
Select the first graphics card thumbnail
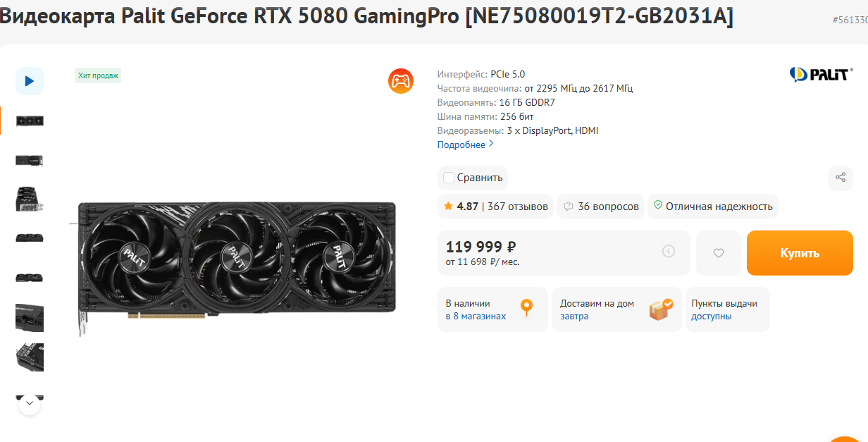tap(30, 121)
